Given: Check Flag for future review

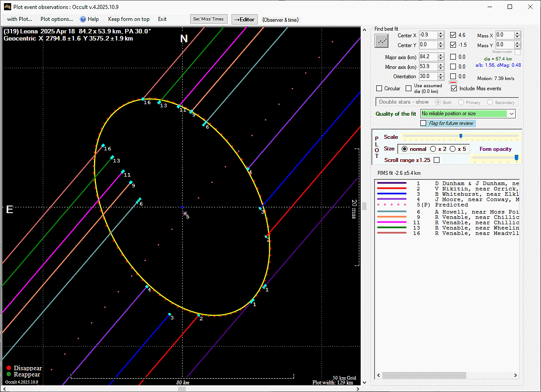Looking at the screenshot, I should [423, 123].
